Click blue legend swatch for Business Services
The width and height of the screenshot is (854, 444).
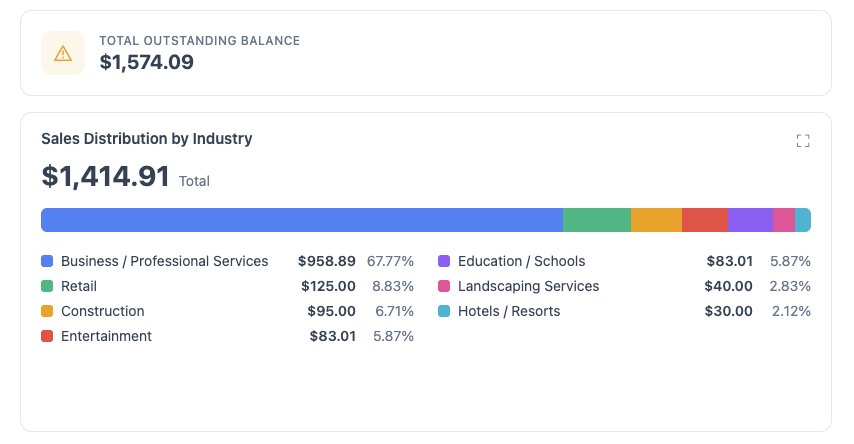47,261
